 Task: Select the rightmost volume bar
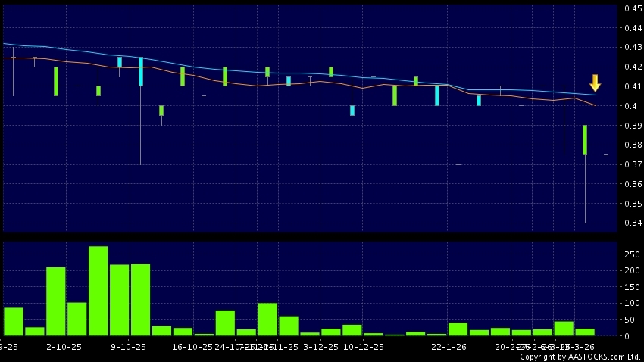pos(585,332)
